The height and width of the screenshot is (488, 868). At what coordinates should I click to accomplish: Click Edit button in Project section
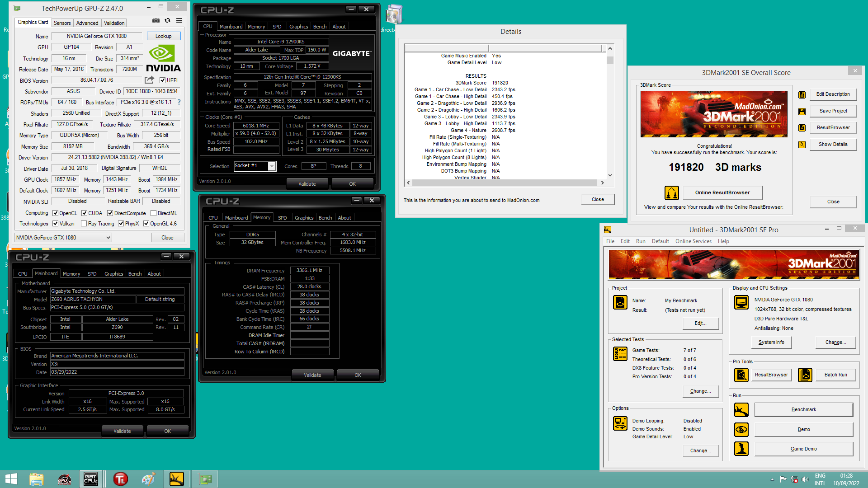(700, 323)
